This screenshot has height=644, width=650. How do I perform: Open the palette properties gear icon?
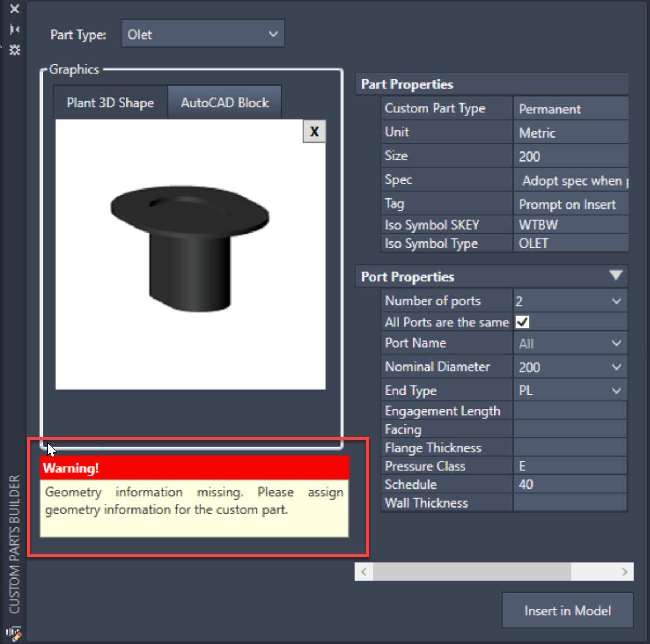15,50
